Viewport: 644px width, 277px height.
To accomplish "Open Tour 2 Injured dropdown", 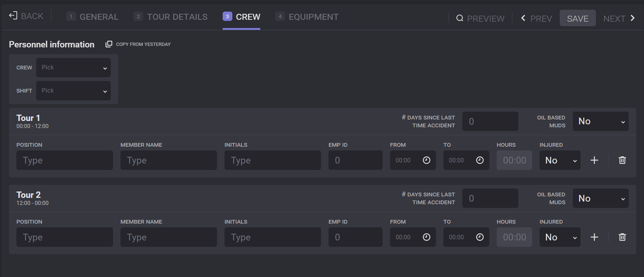I will [560, 237].
